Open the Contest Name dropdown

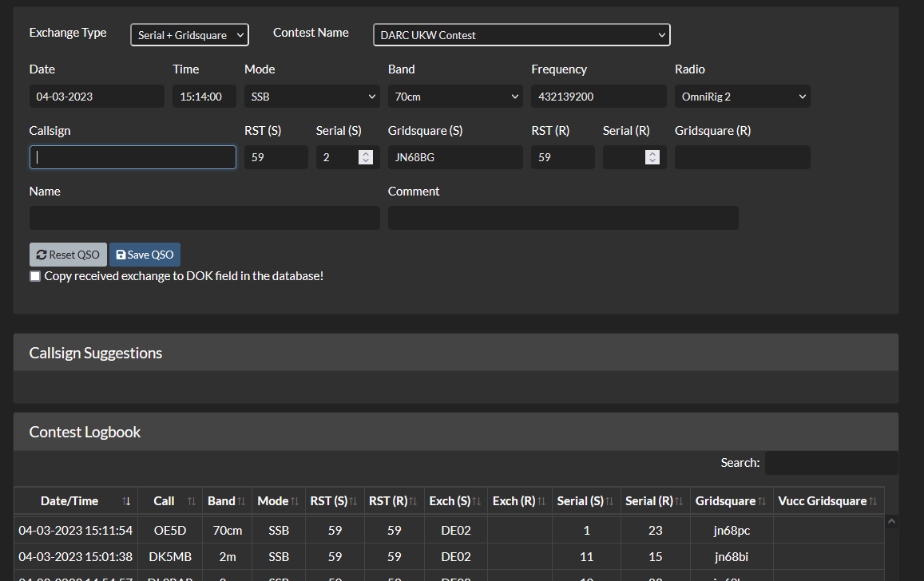[521, 34]
